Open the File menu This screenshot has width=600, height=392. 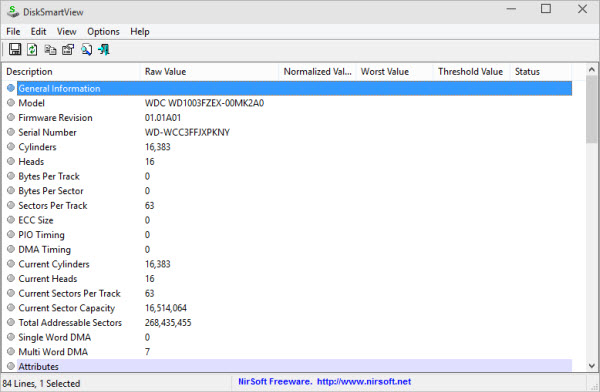point(13,31)
